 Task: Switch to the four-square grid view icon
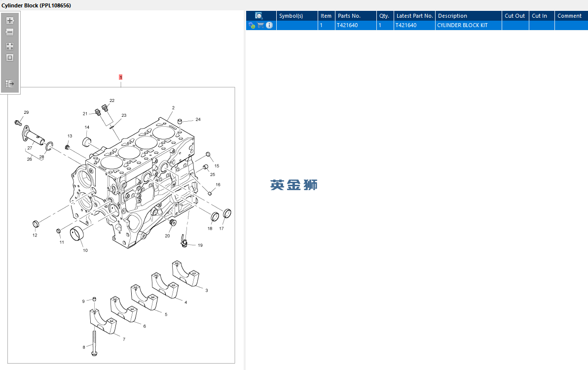(x=10, y=46)
